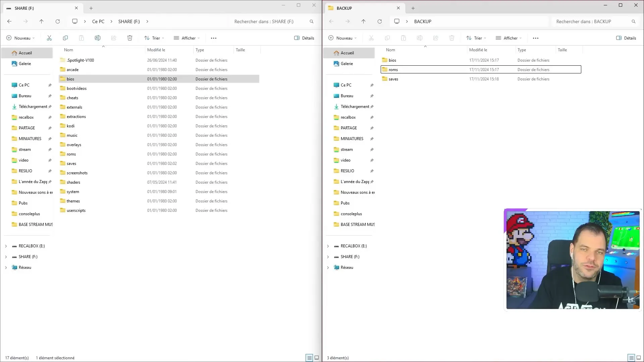Go back in SHARE (F:) window

pos(9,21)
